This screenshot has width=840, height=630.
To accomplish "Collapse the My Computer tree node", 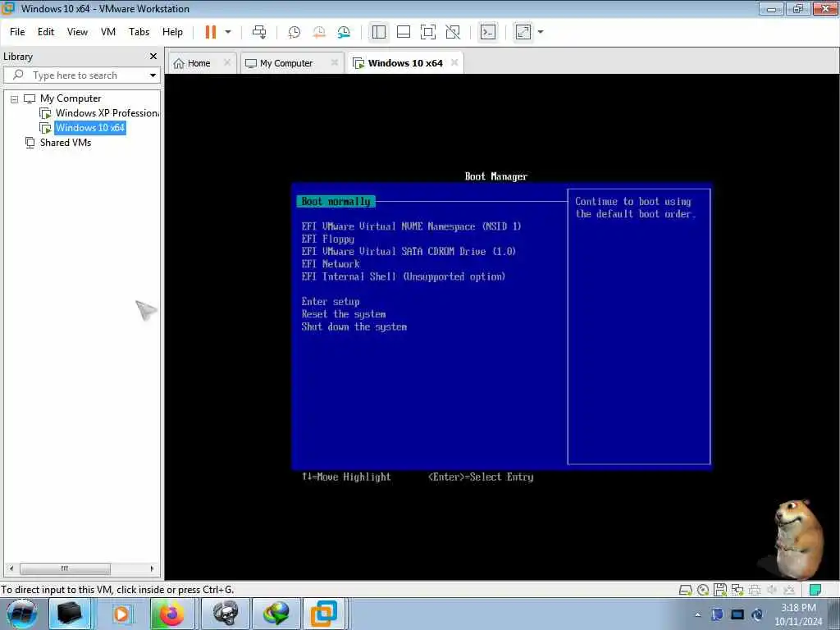I will pyautogui.click(x=15, y=99).
